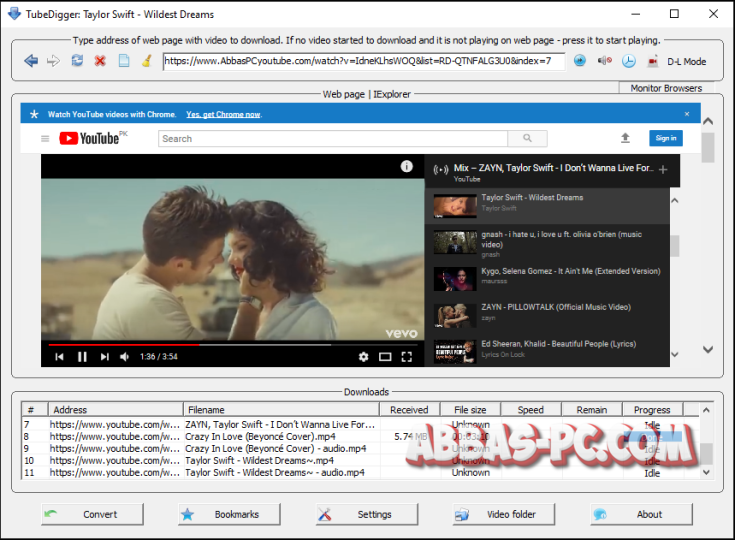Click the clock scheduler icon

point(629,61)
